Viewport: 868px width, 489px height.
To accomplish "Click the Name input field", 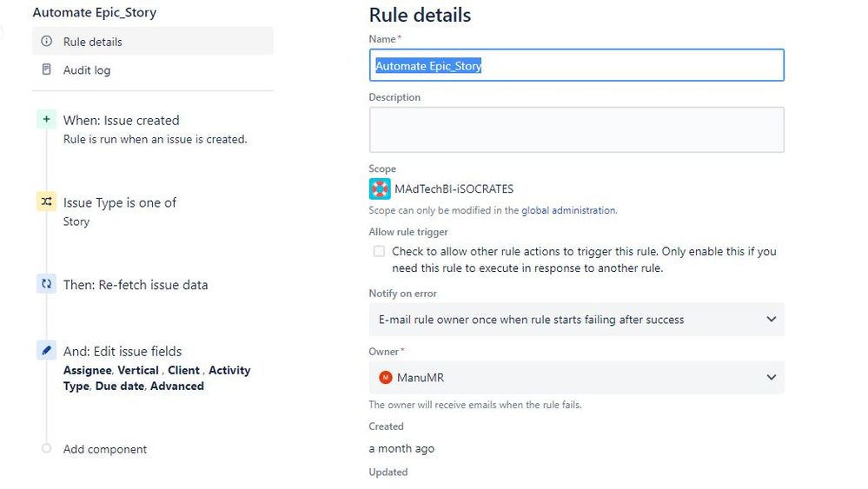I will point(576,65).
